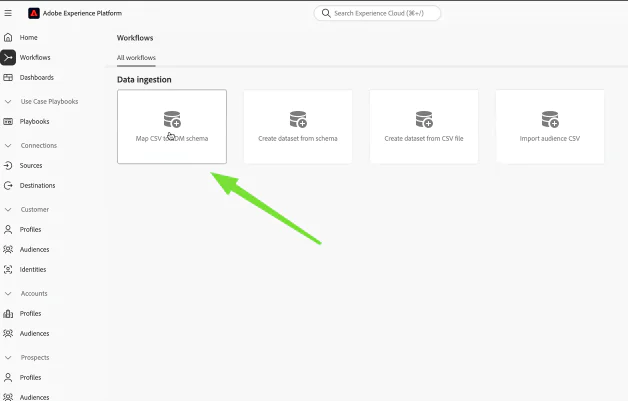Open Profiles under Prospects
Image resolution: width=628 pixels, height=401 pixels.
30,377
